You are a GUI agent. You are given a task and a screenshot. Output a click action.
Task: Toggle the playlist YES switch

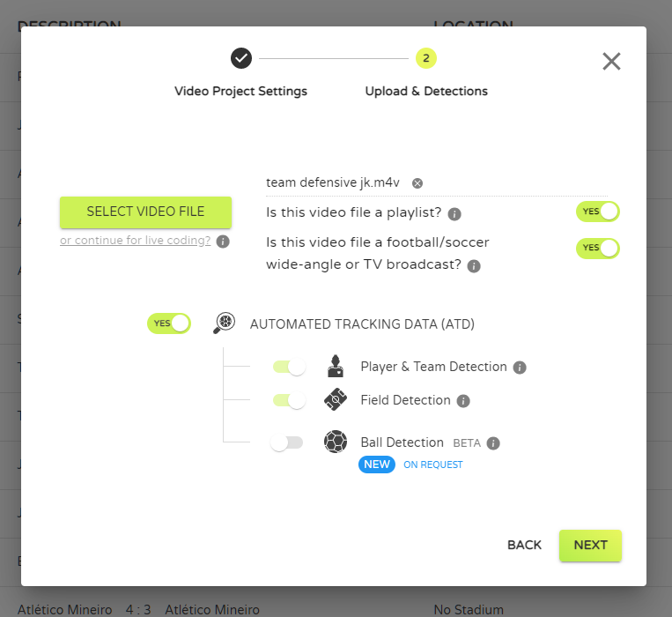597,212
